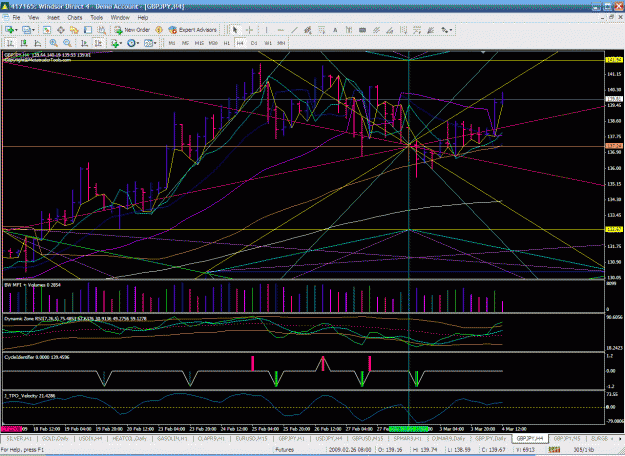Click the orange 137.24 price label
Viewport: 625px width, 456px height.
614,146
